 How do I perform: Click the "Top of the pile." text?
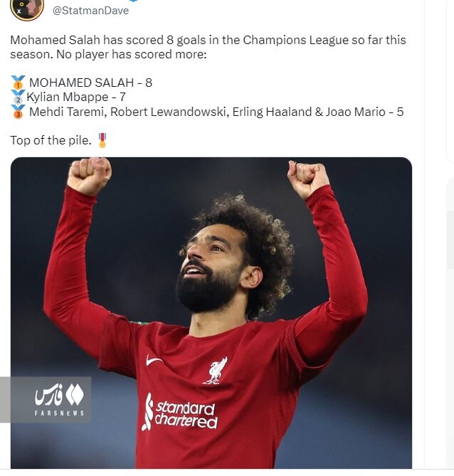click(x=51, y=141)
